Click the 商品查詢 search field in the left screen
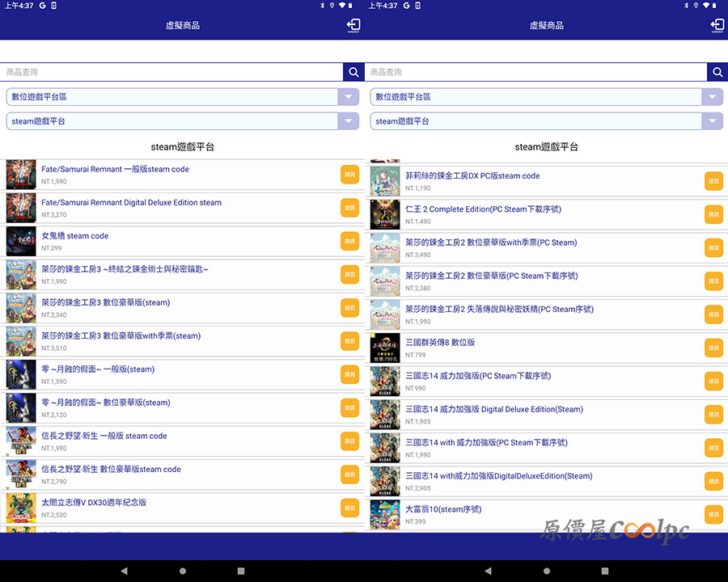This screenshot has width=728, height=582. (x=171, y=72)
